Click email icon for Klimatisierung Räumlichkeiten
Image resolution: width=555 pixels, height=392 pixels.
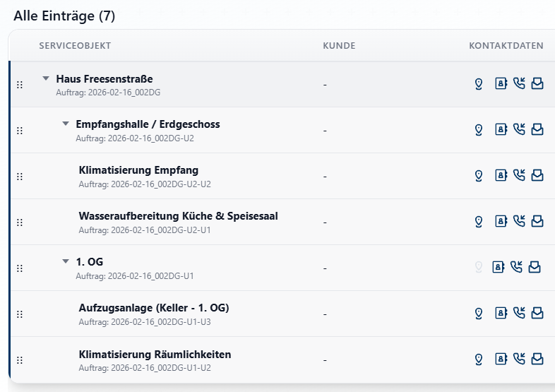[537, 359]
